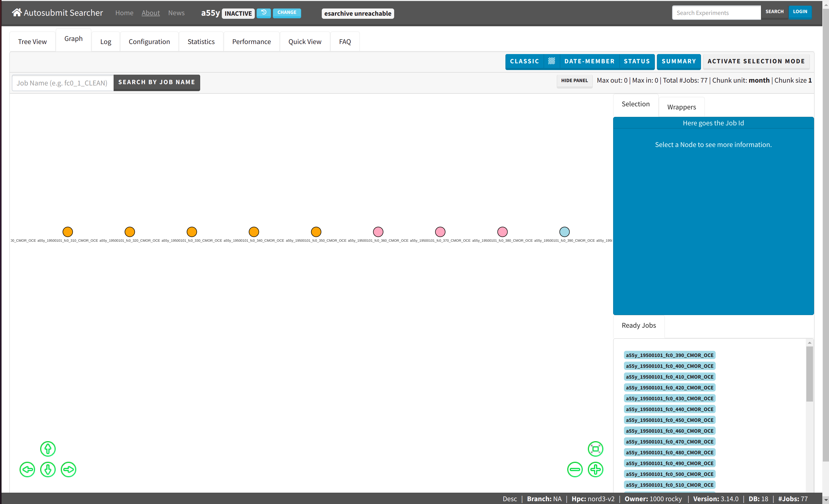This screenshot has width=829, height=504.
Task: Click ready job a55y_19500101_fc0_460_CMOR_OCE
Action: coord(670,431)
